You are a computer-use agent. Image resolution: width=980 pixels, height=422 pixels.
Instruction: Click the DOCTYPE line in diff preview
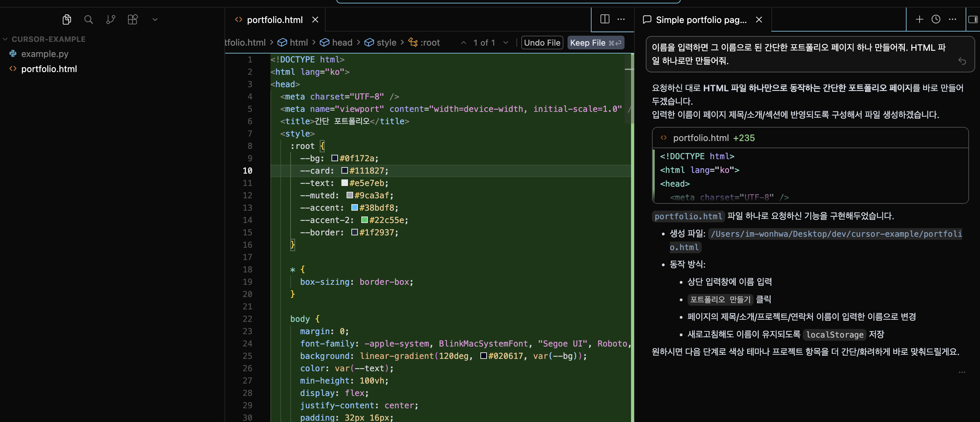click(697, 156)
